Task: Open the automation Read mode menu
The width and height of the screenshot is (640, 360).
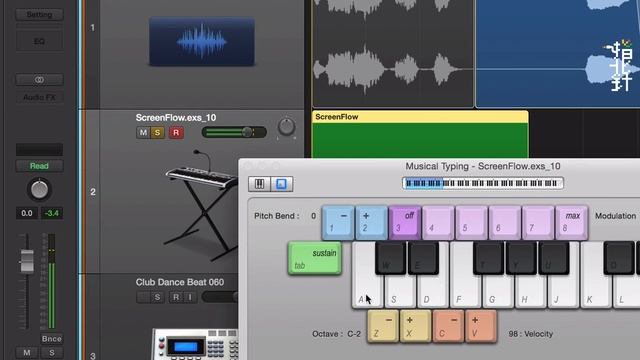Action: [x=39, y=166]
